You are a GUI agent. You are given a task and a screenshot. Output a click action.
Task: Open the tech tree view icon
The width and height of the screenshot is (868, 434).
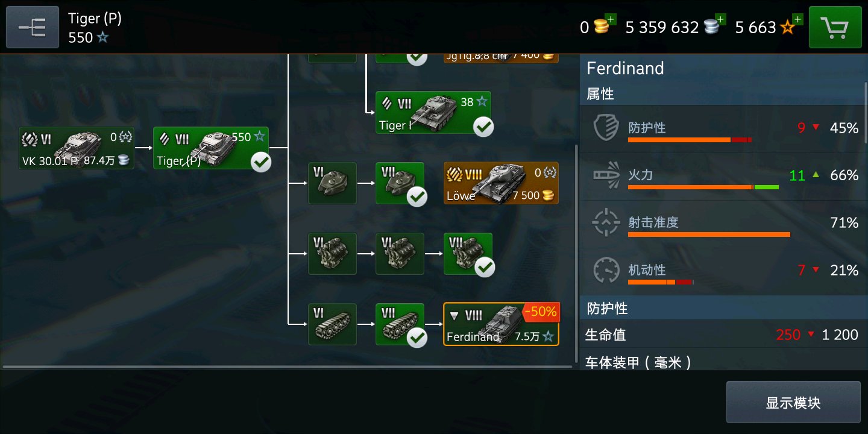coord(33,27)
